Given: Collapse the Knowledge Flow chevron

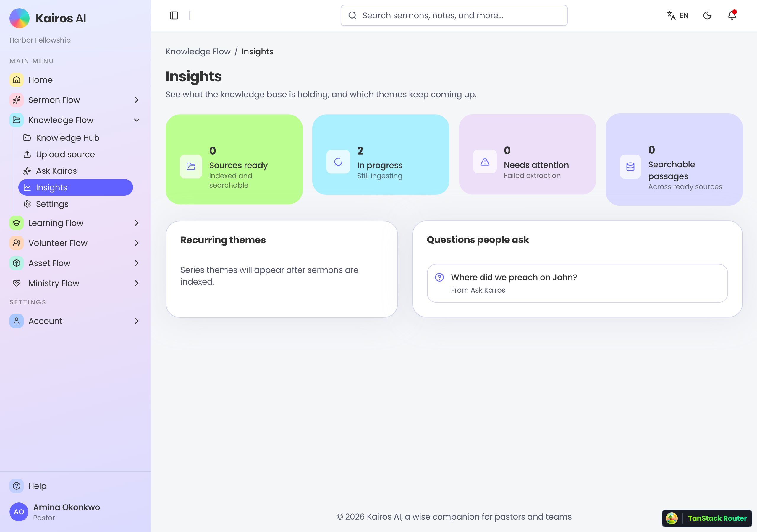Looking at the screenshot, I should (137, 120).
